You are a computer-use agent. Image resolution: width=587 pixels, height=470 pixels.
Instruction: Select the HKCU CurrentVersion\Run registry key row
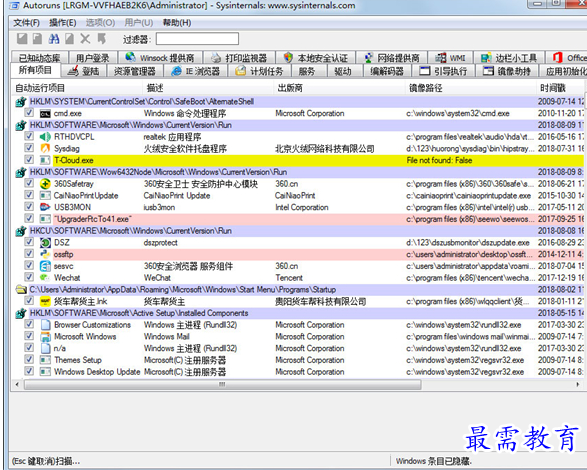(298, 231)
